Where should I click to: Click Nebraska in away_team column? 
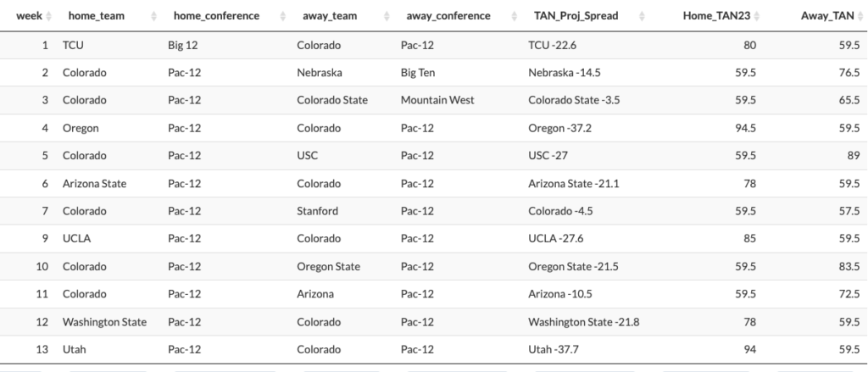(320, 73)
